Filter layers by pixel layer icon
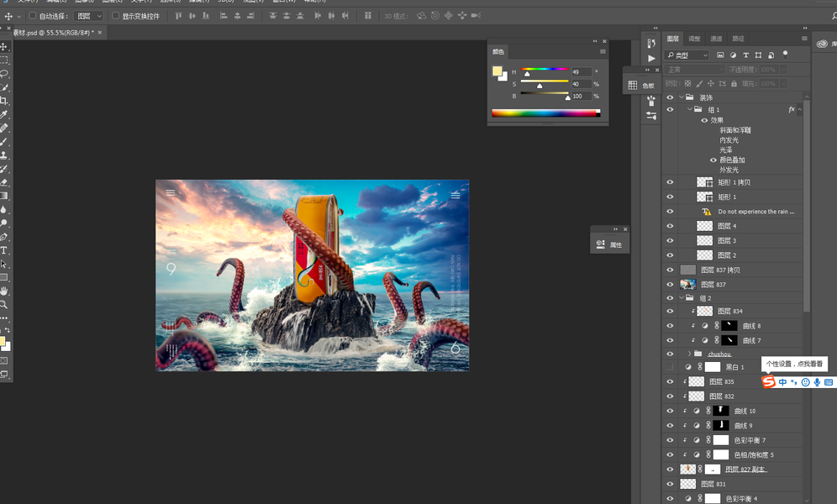The height and width of the screenshot is (504, 837). [x=720, y=55]
